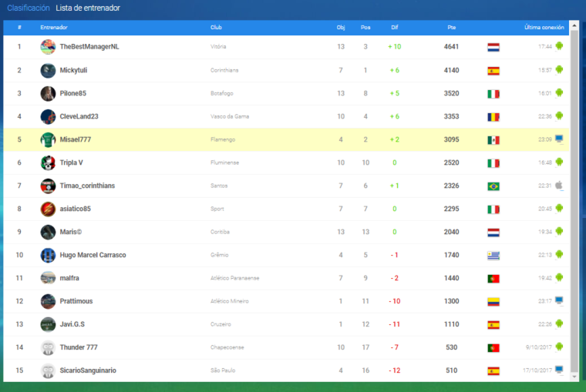
Task: Click Mexico flag in Misael777 row
Action: [493, 140]
